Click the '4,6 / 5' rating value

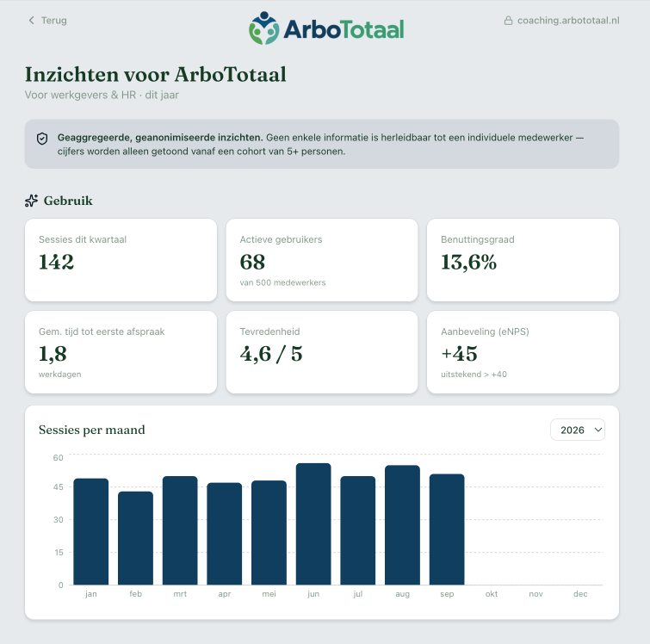click(x=271, y=354)
